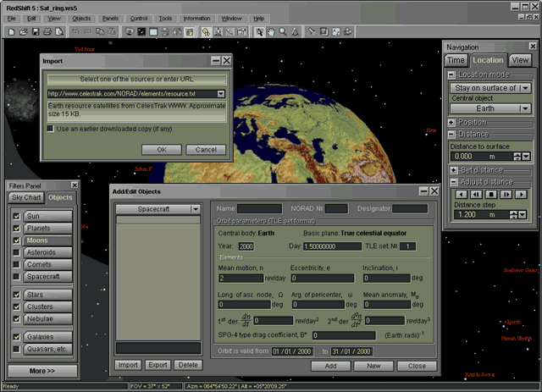The image size is (542, 392).
Task: Click OK in the Import dialog
Action: pos(160,150)
